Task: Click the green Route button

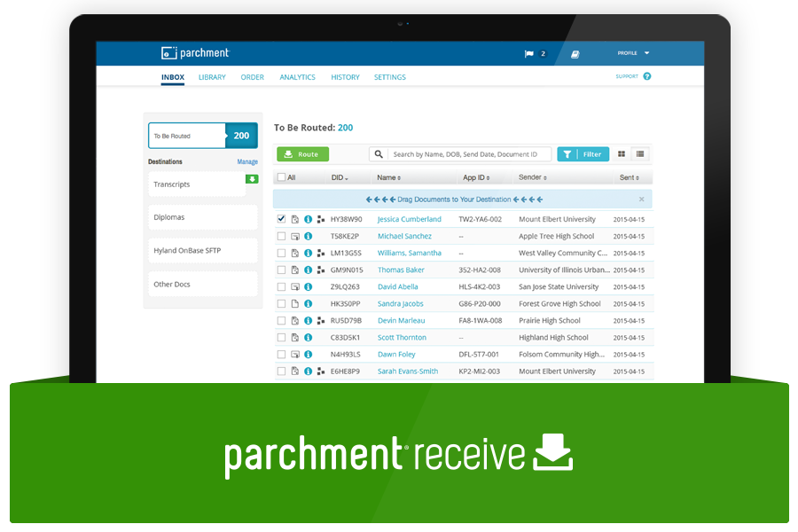Action: 302,154
